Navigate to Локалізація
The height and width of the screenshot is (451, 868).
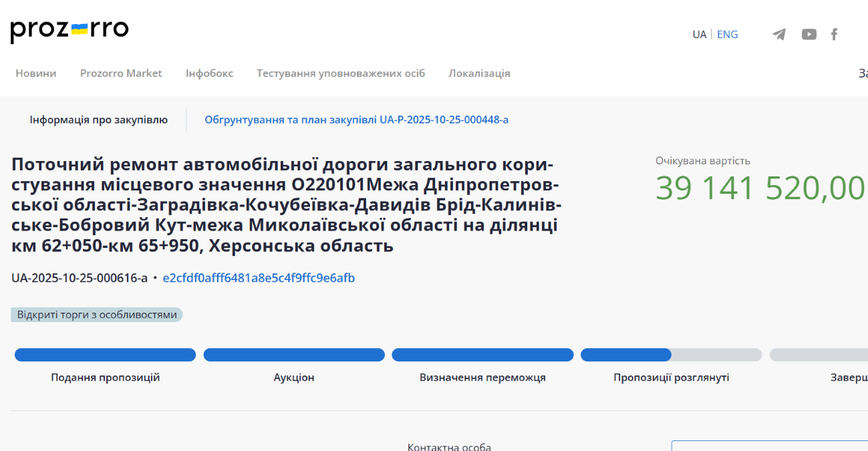[x=479, y=73]
